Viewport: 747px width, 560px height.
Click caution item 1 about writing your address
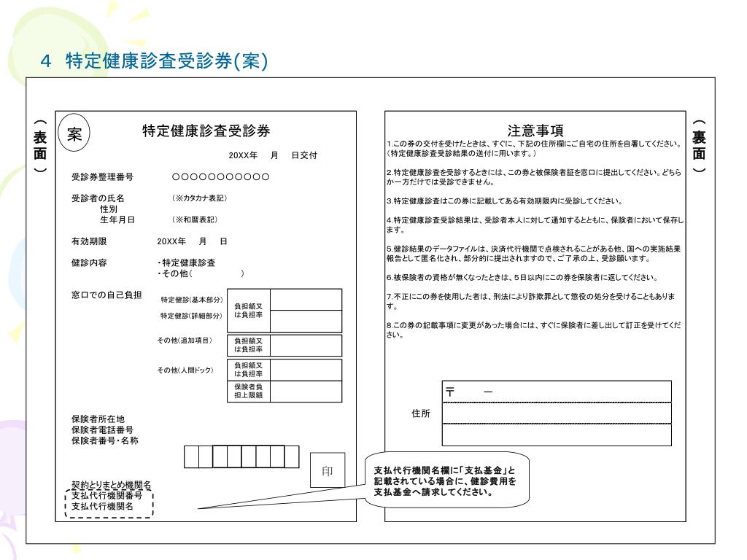click(x=533, y=149)
